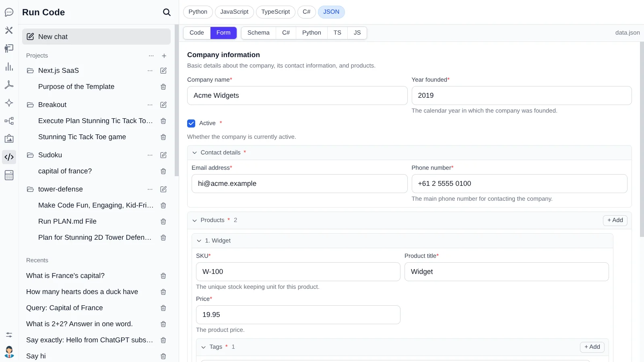The height and width of the screenshot is (362, 644).
Task: Open the chat bubble icon in the left rail
Action: (x=9, y=12)
